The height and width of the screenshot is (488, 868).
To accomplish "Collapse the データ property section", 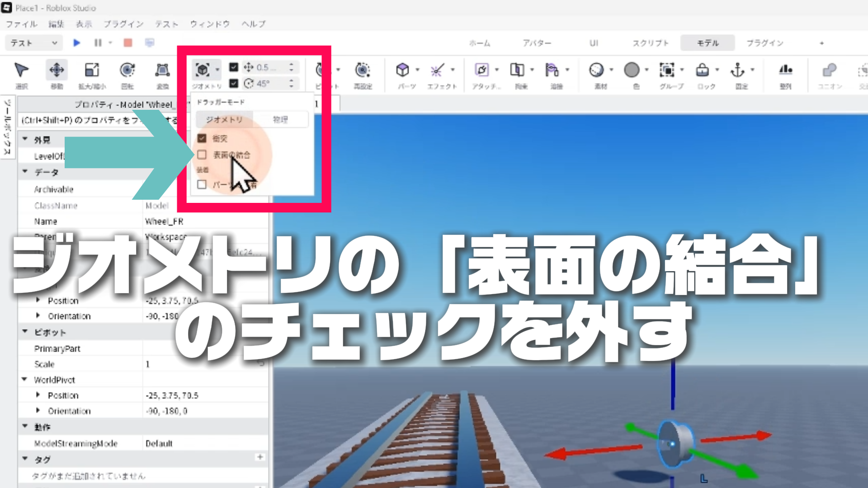I will [x=25, y=172].
